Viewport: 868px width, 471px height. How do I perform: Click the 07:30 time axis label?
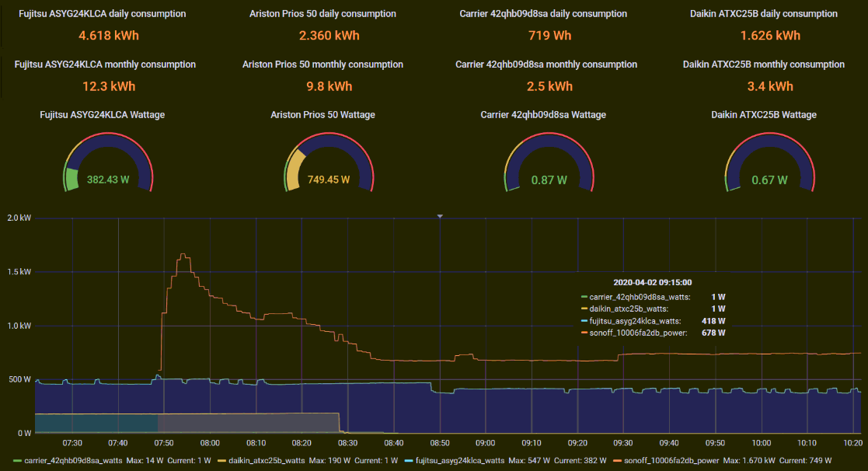pos(72,443)
